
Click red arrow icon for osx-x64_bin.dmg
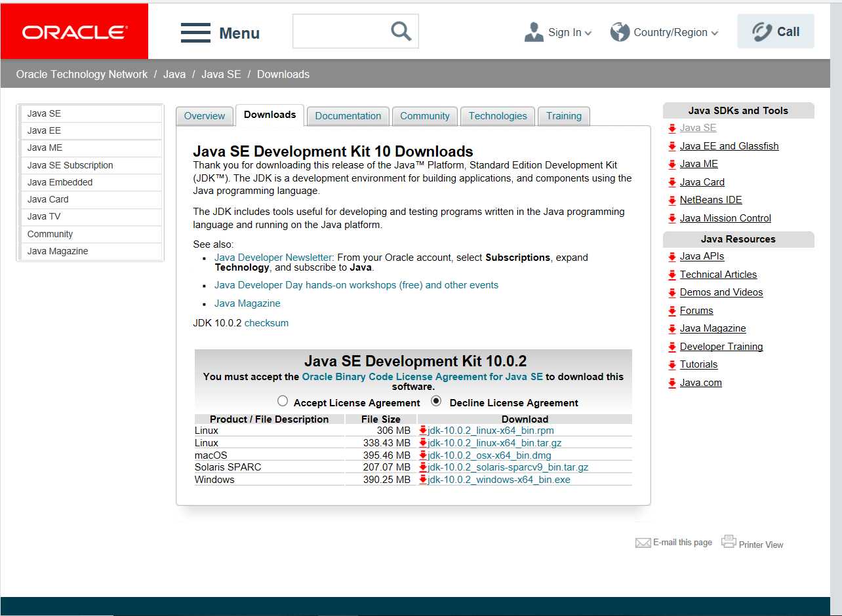pos(423,455)
